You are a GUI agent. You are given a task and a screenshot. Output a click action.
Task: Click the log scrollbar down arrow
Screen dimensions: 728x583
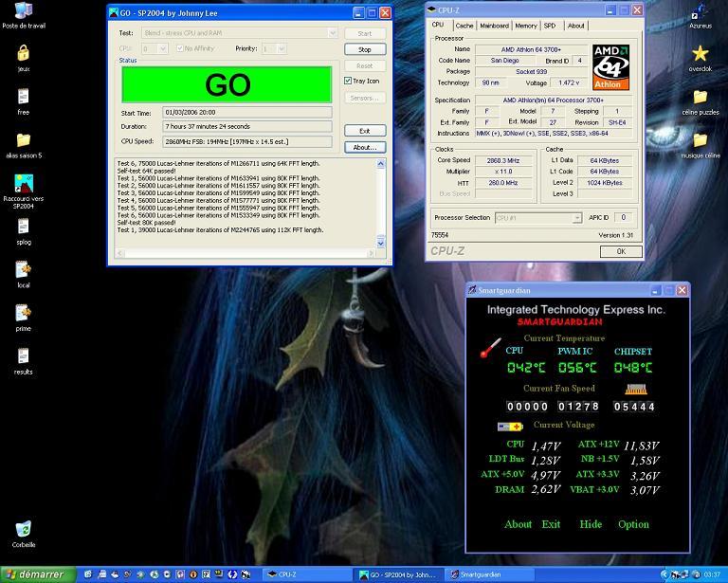point(381,243)
